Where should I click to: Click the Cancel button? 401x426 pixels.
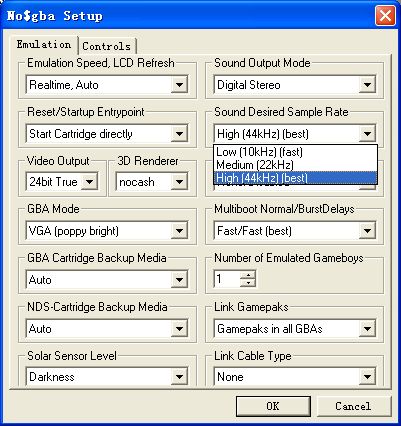[x=353, y=406]
